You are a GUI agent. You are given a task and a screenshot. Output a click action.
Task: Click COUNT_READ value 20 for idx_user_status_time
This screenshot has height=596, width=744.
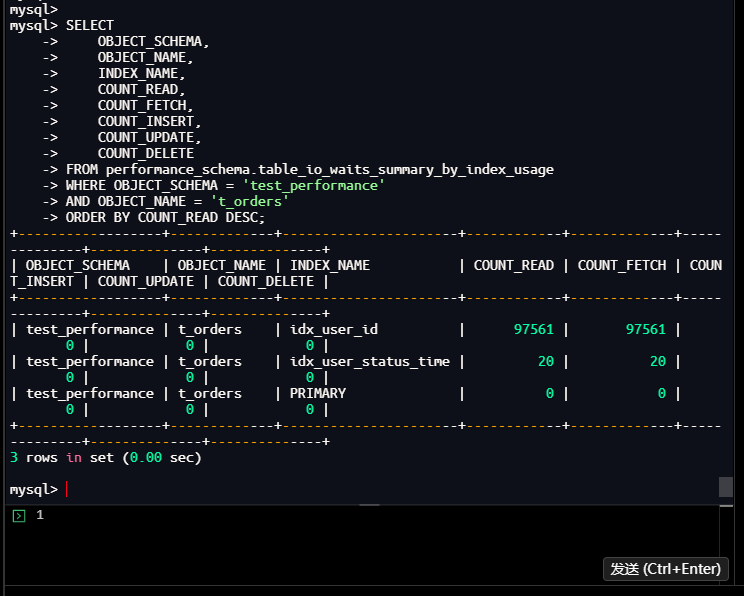click(546, 362)
